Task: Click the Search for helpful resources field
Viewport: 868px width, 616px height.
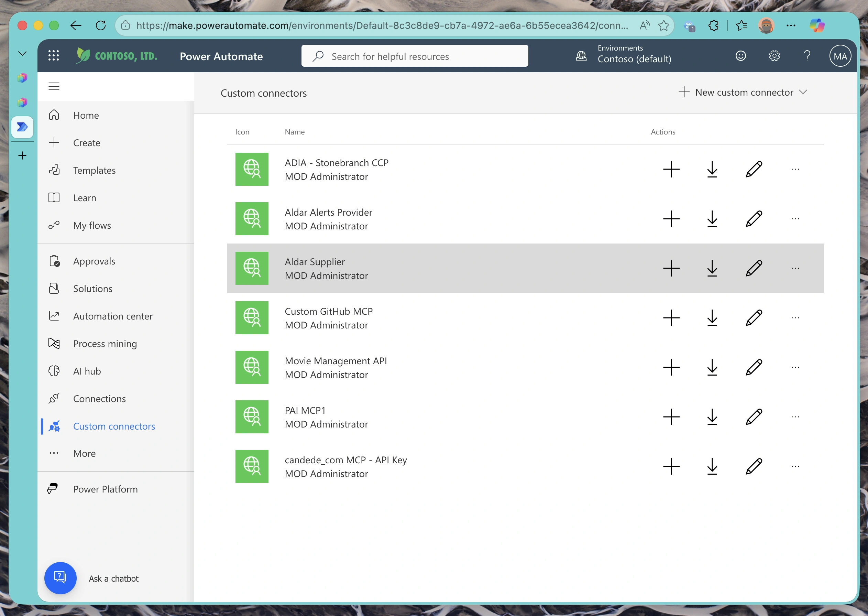Action: pyautogui.click(x=414, y=56)
